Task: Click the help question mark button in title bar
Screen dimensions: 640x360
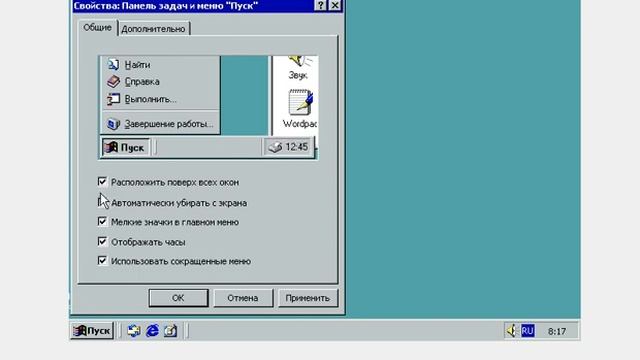Action: (321, 5)
